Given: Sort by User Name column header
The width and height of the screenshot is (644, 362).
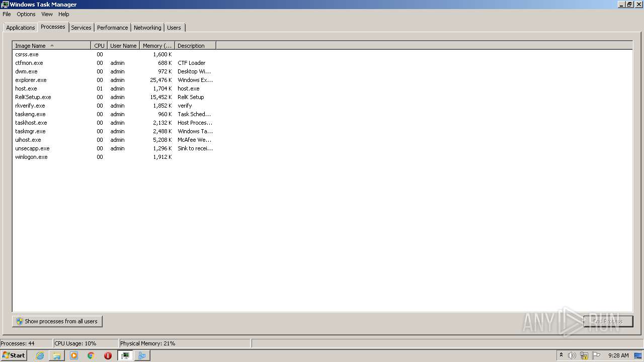Looking at the screenshot, I should pos(123,46).
